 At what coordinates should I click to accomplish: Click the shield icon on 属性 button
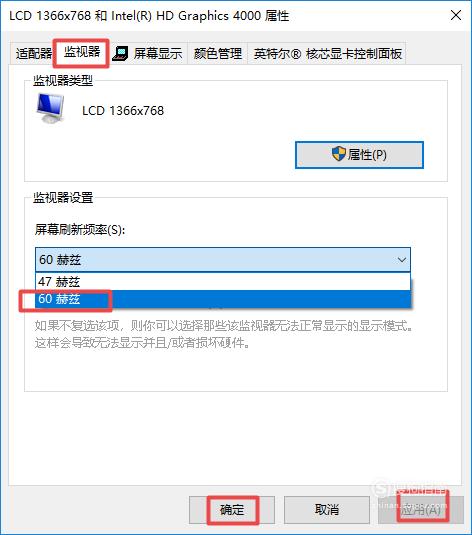point(338,154)
